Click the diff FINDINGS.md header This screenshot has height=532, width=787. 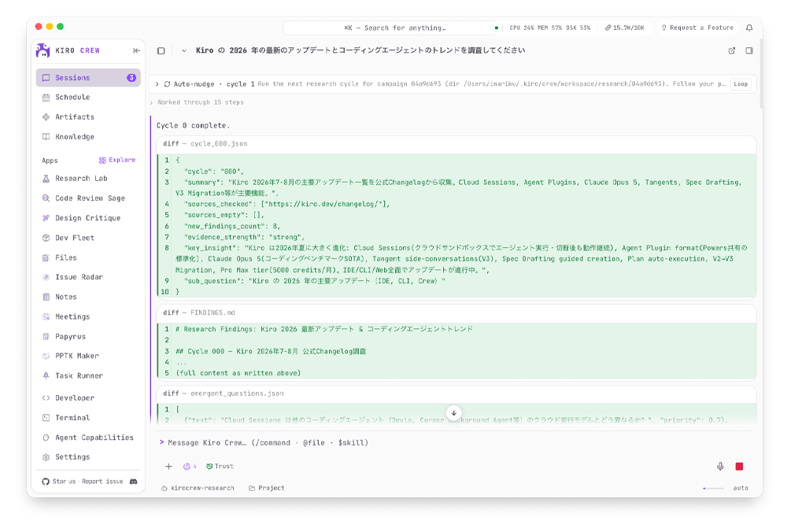[456, 312]
